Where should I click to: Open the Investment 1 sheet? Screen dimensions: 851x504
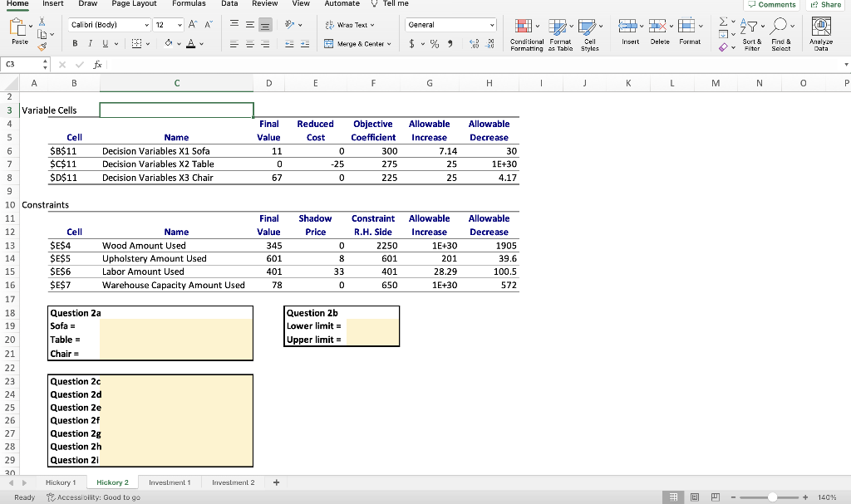click(170, 482)
